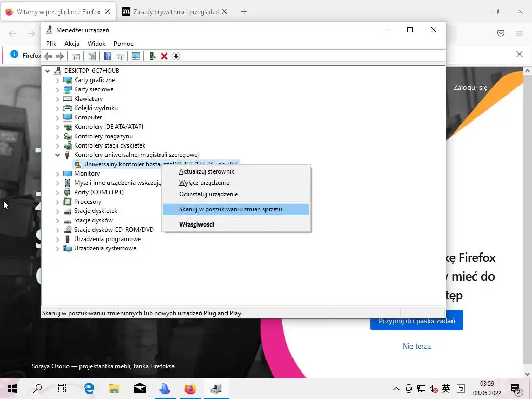Click the Nie teraz link
Screen dimensions: 532x399
pyautogui.click(x=417, y=346)
